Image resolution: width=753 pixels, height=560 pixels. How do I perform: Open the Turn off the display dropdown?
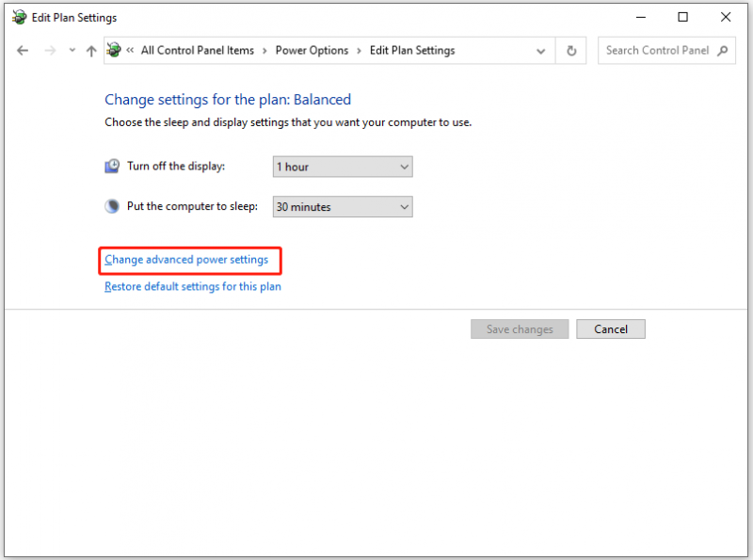point(343,167)
